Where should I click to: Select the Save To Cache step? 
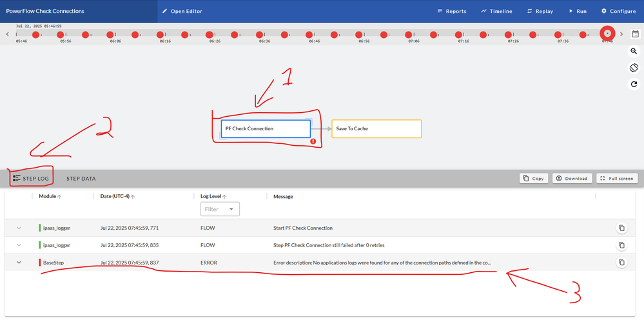click(376, 128)
